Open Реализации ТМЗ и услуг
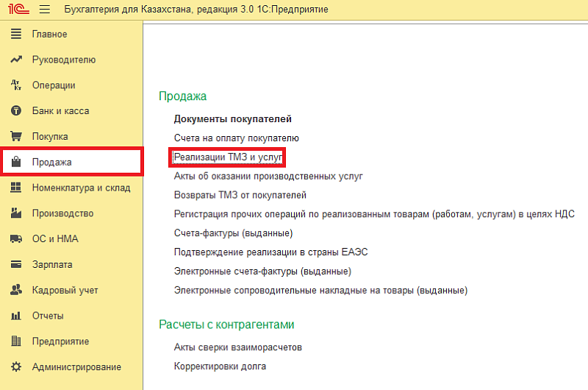The height and width of the screenshot is (390, 588). [x=228, y=157]
